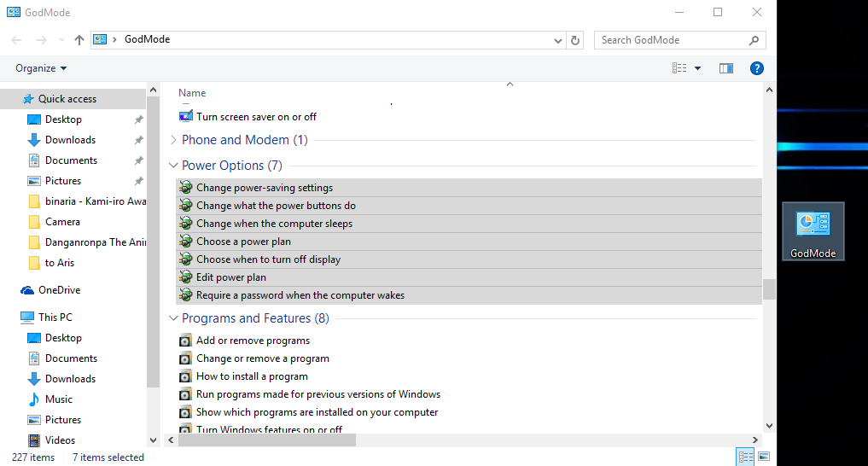Screen dimensions: 868x466
Task: Open the view options dropdown arrow
Action: tap(697, 68)
